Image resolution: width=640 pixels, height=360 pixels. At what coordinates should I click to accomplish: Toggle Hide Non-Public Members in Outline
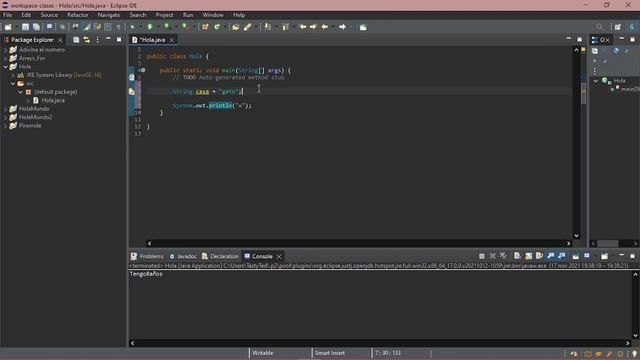pyautogui.click(x=594, y=61)
